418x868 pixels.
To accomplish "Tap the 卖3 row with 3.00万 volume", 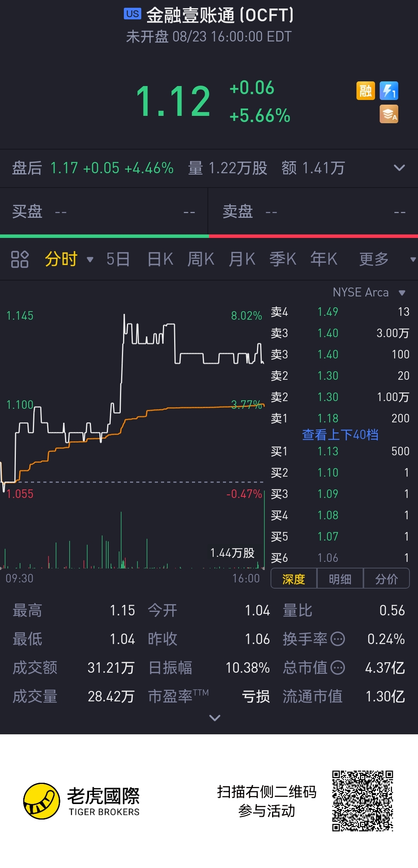I will coord(340,333).
